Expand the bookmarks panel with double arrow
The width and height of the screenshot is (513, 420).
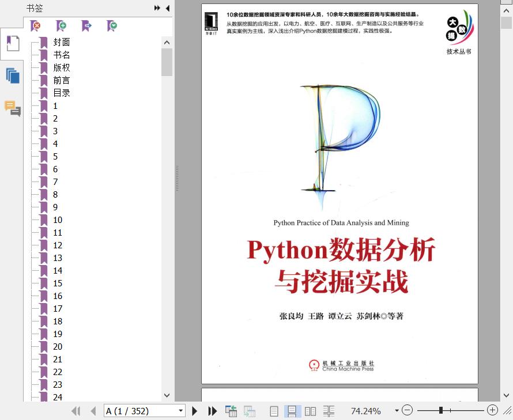(157, 8)
